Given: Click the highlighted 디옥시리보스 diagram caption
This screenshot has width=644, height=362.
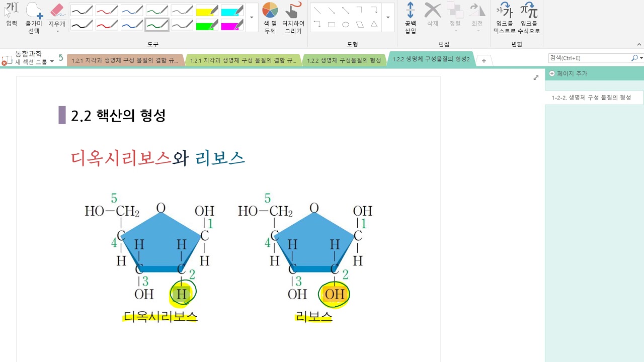Looking at the screenshot, I should (160, 316).
